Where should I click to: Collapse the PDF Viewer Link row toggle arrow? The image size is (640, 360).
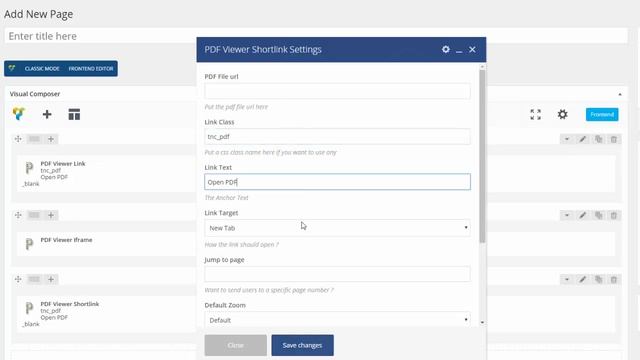pyautogui.click(x=567, y=139)
